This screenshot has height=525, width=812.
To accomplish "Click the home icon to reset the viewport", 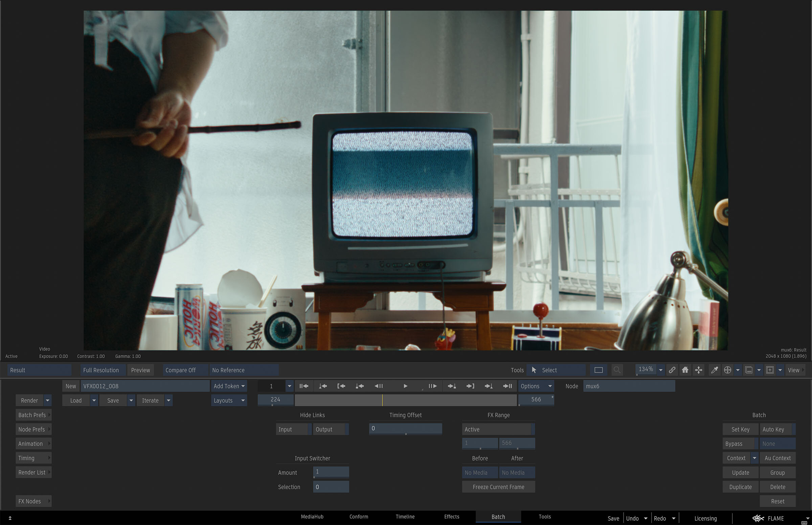I will click(x=685, y=370).
